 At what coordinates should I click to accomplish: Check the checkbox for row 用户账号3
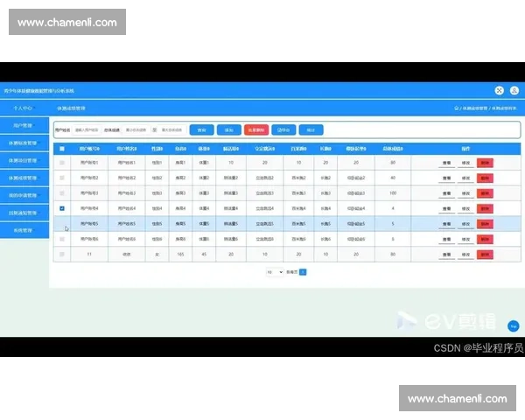(x=62, y=193)
